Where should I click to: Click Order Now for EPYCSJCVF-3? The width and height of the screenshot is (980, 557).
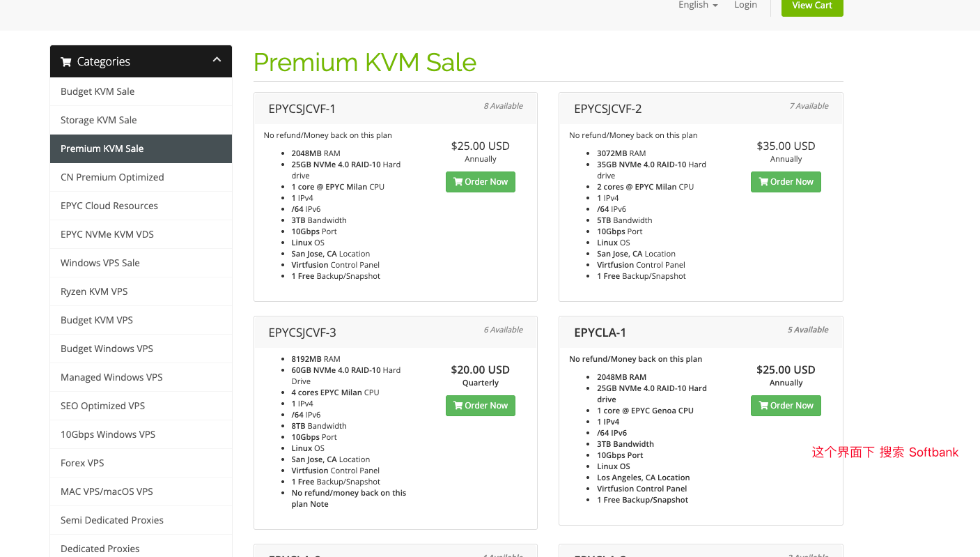tap(481, 406)
